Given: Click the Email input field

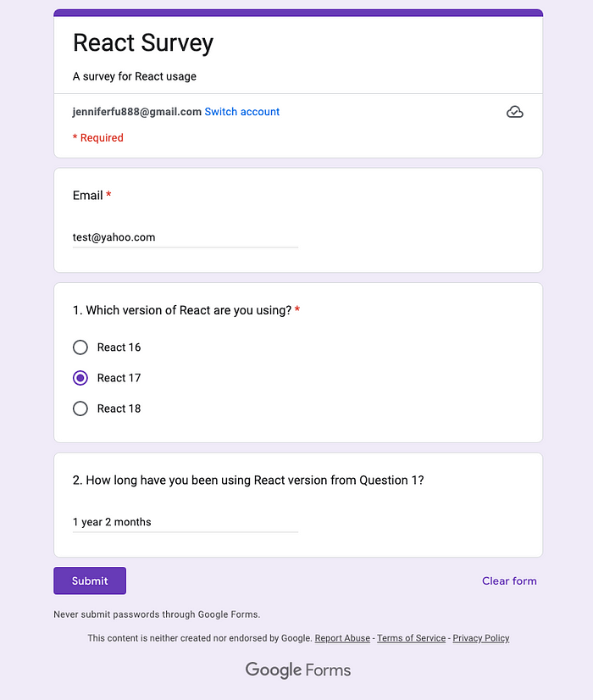Looking at the screenshot, I should coord(186,237).
